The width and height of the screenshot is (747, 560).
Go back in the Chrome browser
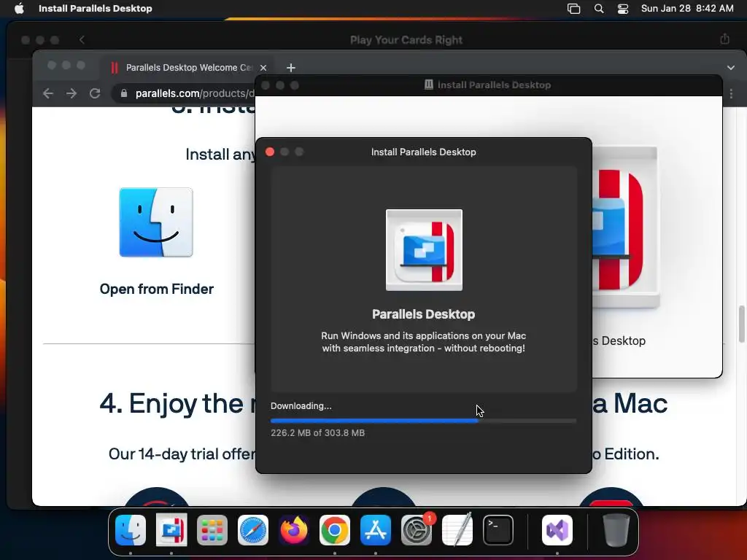[47, 93]
